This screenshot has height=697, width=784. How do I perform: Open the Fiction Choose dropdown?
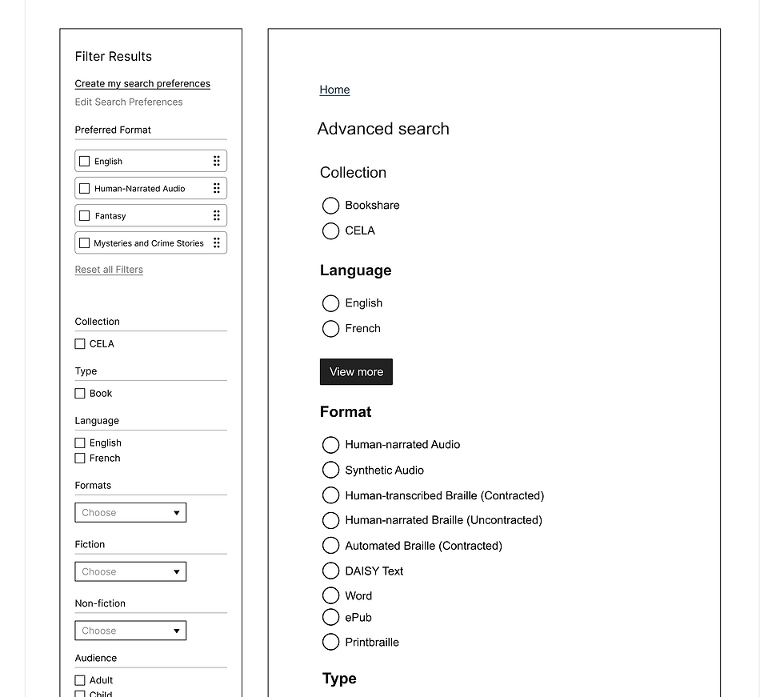(130, 571)
